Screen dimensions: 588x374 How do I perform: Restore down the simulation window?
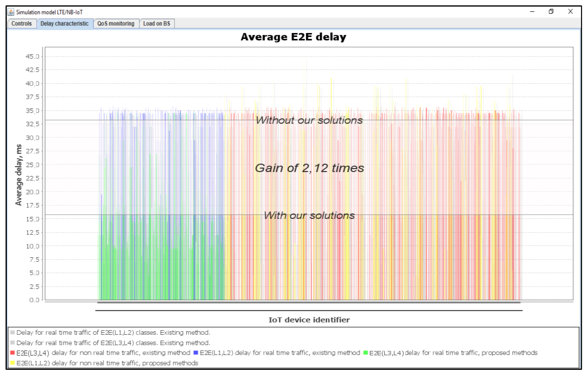pos(551,12)
